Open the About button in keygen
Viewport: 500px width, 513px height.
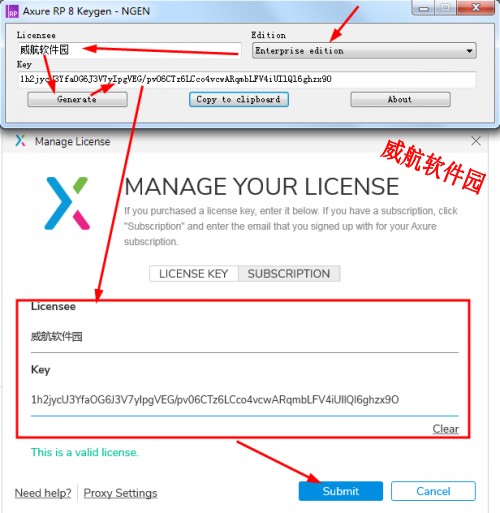coord(400,99)
